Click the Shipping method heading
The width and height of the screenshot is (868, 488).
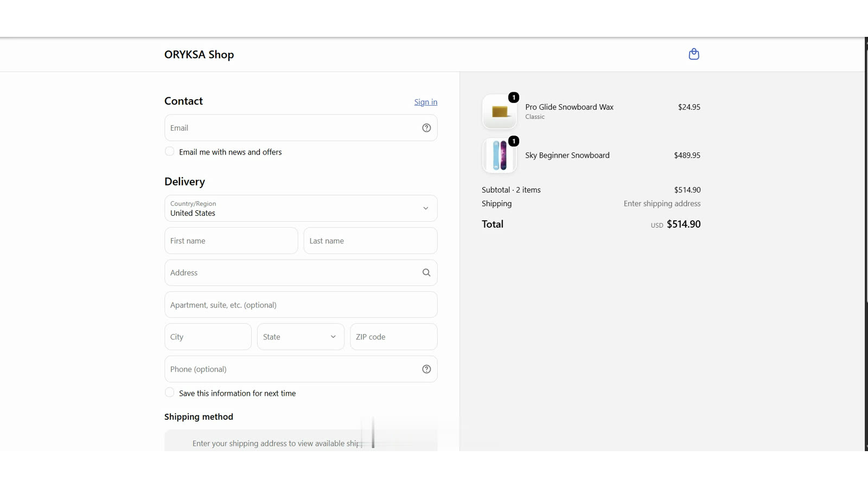click(199, 416)
